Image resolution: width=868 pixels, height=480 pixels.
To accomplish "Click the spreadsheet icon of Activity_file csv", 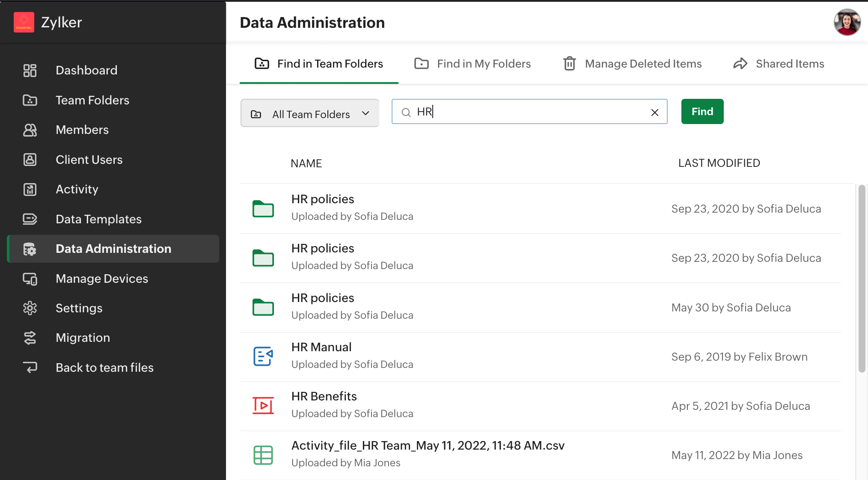I will click(x=263, y=455).
